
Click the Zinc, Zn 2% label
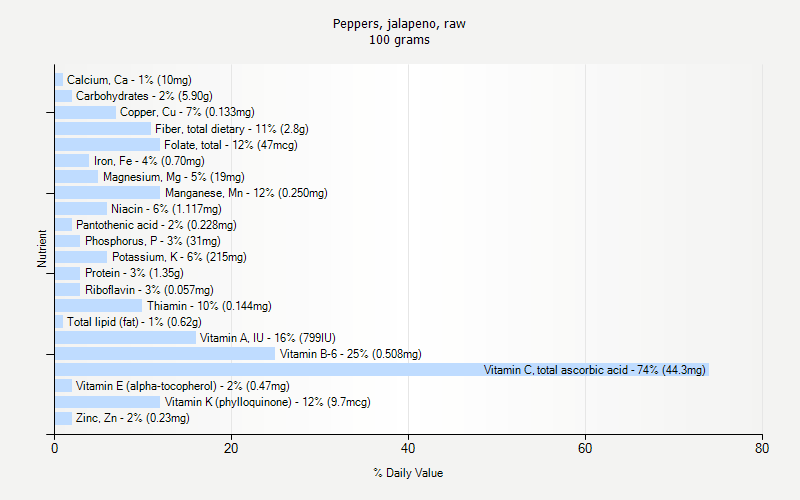pyautogui.click(x=133, y=418)
